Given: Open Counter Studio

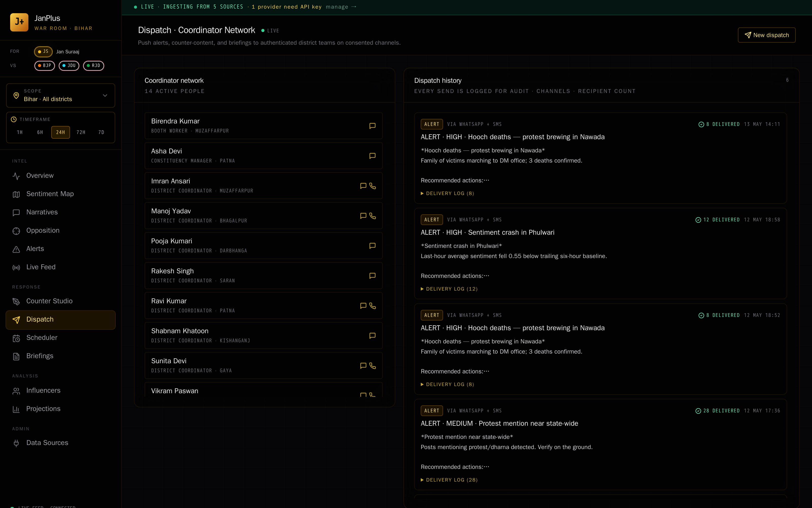Looking at the screenshot, I should 60,301.
